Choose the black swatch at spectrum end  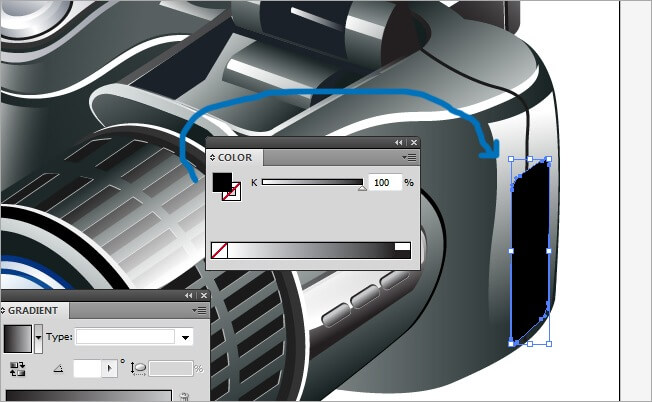[x=402, y=254]
